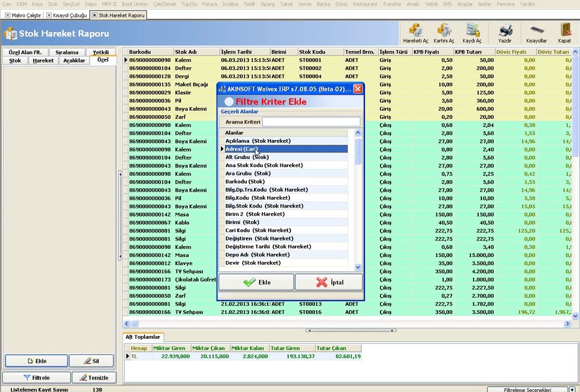
Task: Click the Filtreleme Seçenekleri button
Action: click(x=528, y=389)
